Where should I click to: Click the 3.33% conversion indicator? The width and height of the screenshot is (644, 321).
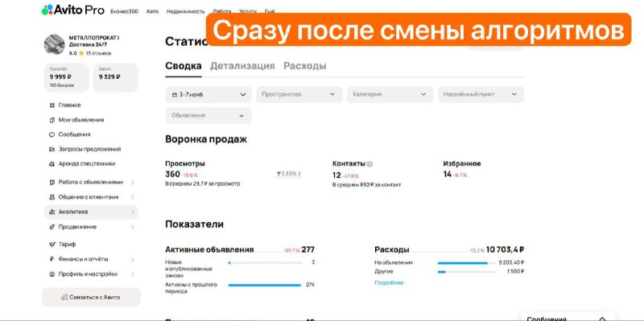click(289, 174)
